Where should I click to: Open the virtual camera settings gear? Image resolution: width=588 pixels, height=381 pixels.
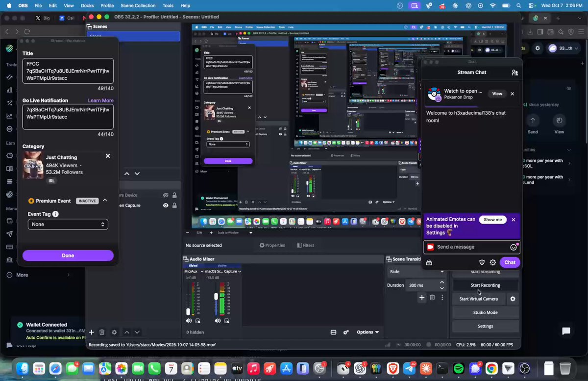pyautogui.click(x=513, y=299)
